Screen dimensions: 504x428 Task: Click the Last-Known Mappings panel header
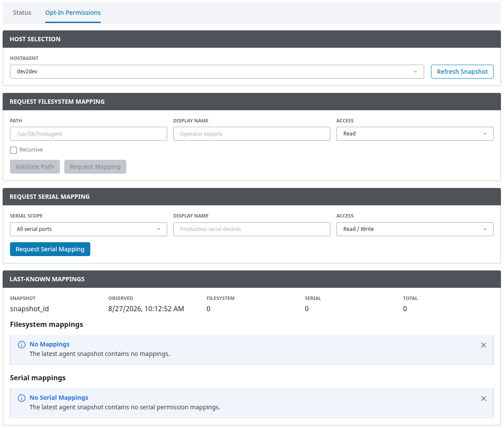[x=252, y=279]
